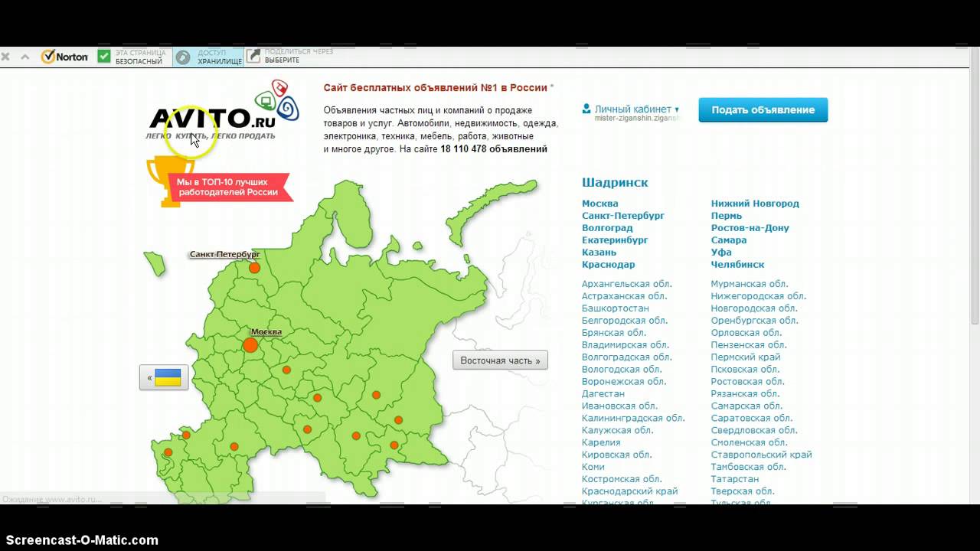Open the Санкт-Петербург link in the list
980x551 pixels.
coord(622,216)
